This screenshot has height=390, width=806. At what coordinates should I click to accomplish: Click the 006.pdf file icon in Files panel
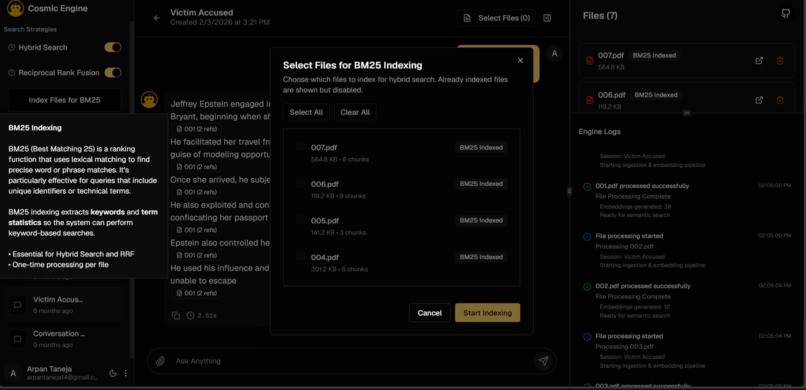coord(590,100)
